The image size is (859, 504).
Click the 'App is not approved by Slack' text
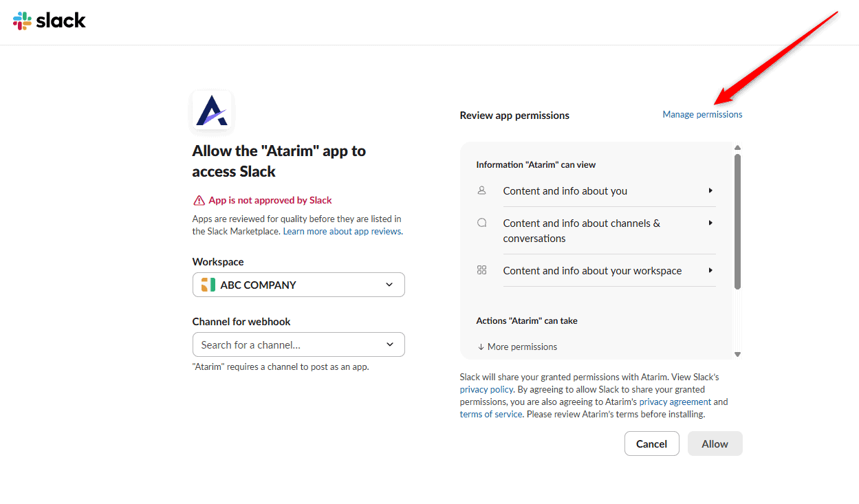(270, 200)
